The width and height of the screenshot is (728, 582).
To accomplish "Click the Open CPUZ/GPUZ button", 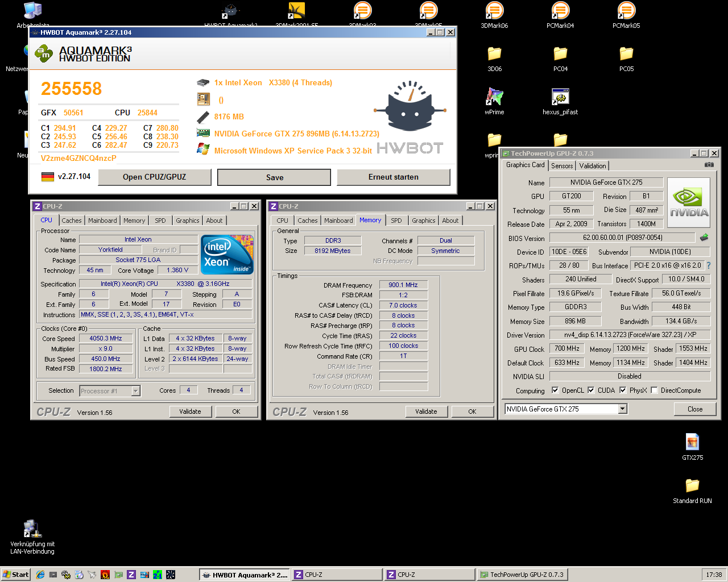I will point(155,177).
